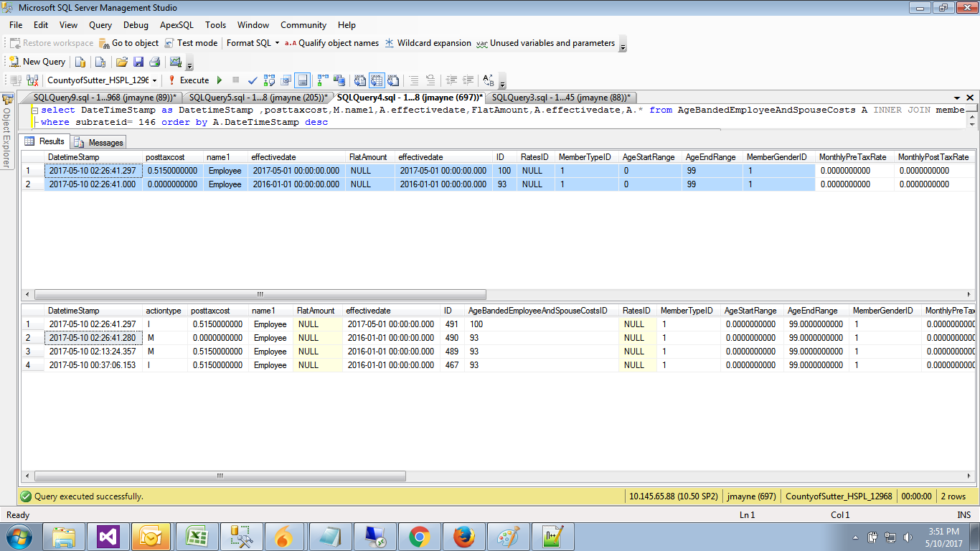This screenshot has height=551, width=980.
Task: Click the Activity Monitor icon
Action: [175, 62]
